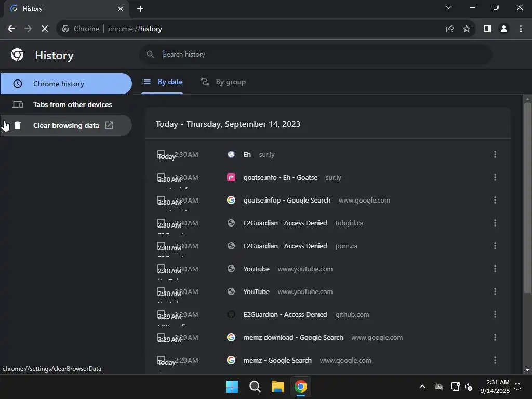Open the notifications bell
This screenshot has height=399, width=532.
pos(518,387)
